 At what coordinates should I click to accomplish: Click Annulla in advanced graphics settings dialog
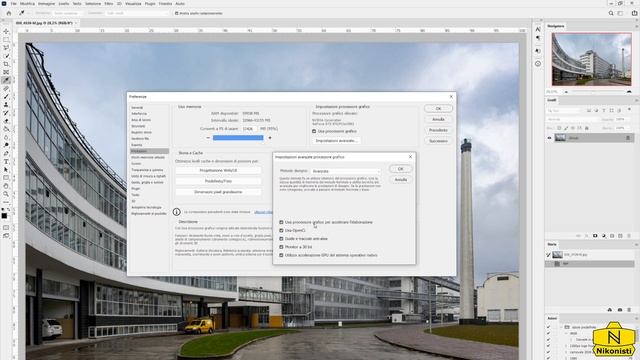tap(400, 180)
